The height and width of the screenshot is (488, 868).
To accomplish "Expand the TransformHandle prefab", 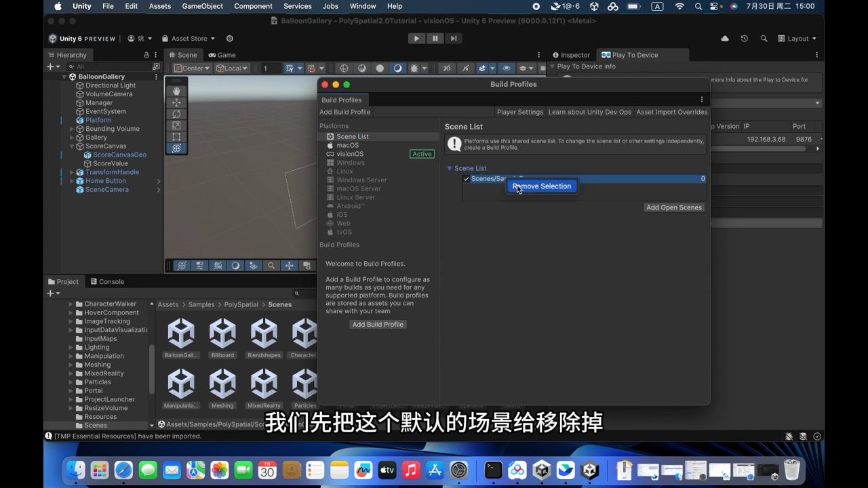I will (x=72, y=172).
